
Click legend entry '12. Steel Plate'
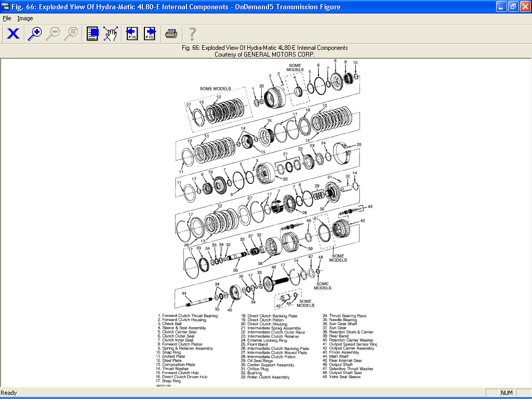pyautogui.click(x=169, y=361)
